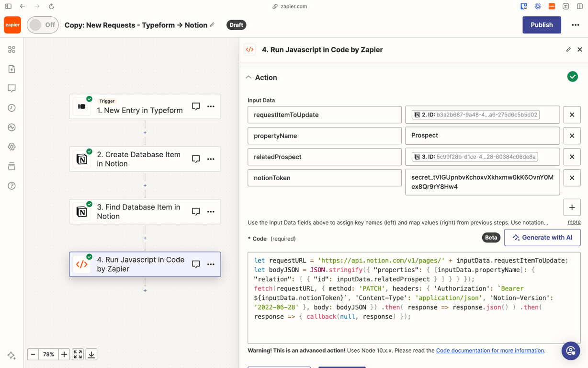Open more options for Typeform trigger step
The width and height of the screenshot is (588, 368).
coord(211,106)
